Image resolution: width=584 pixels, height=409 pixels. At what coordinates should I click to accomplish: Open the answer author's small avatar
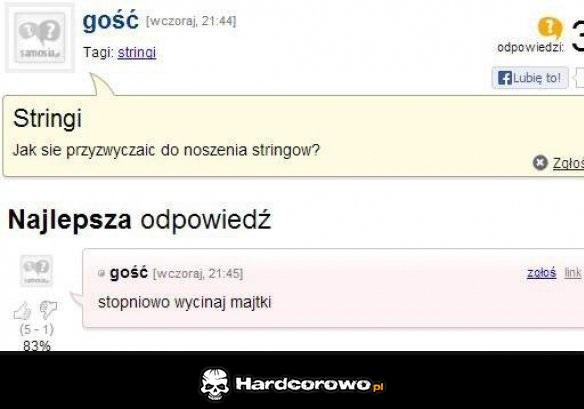click(x=36, y=271)
